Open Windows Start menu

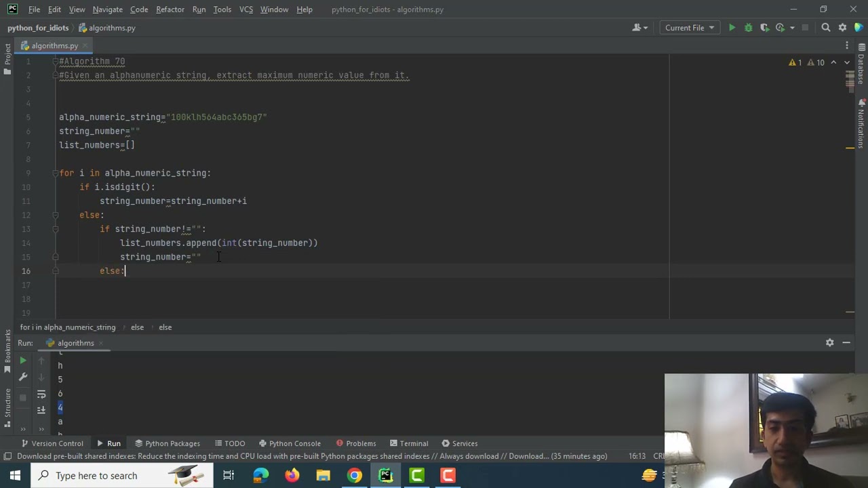pyautogui.click(x=15, y=476)
